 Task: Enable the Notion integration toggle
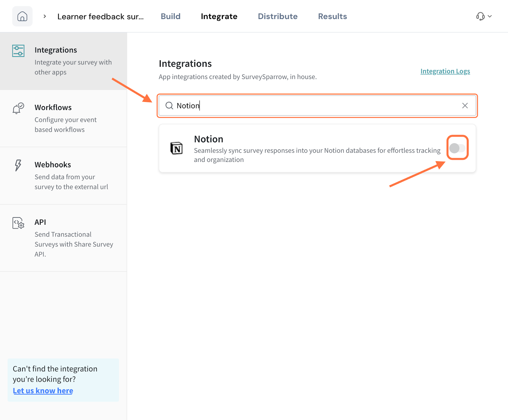(x=457, y=148)
